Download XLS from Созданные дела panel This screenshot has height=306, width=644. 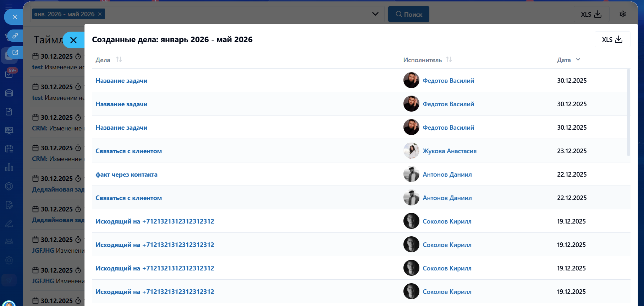pyautogui.click(x=612, y=39)
